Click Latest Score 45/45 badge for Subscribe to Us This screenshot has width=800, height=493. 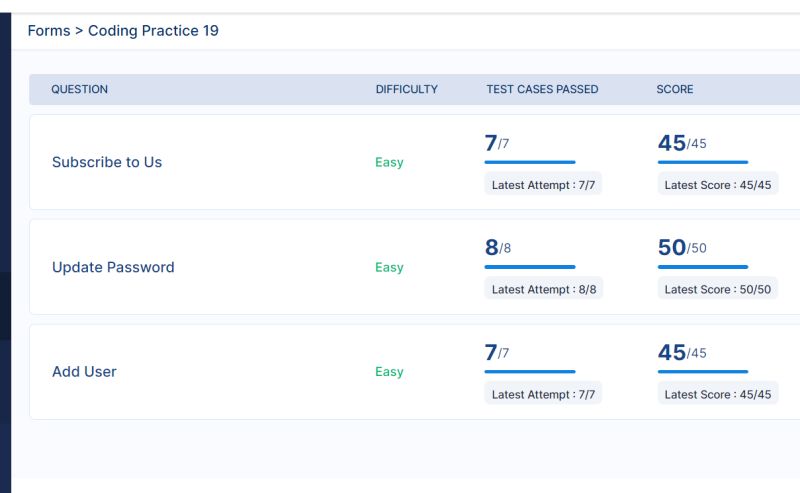(718, 184)
